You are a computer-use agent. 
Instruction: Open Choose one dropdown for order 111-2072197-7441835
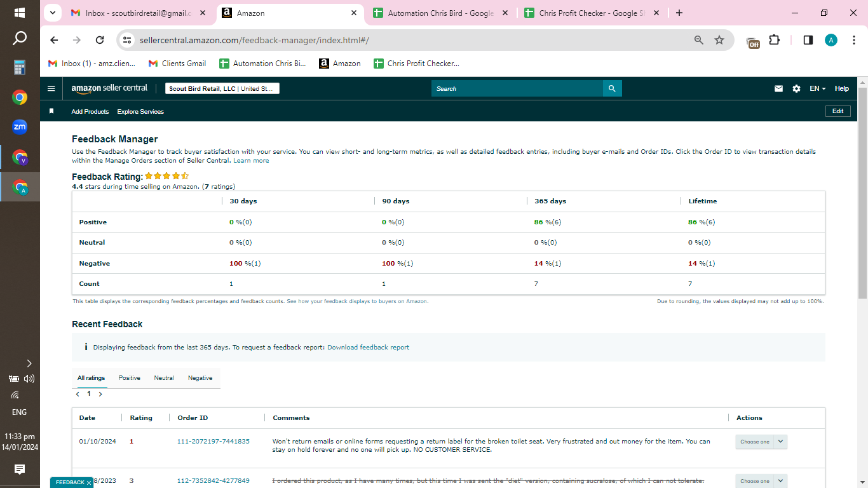(761, 442)
